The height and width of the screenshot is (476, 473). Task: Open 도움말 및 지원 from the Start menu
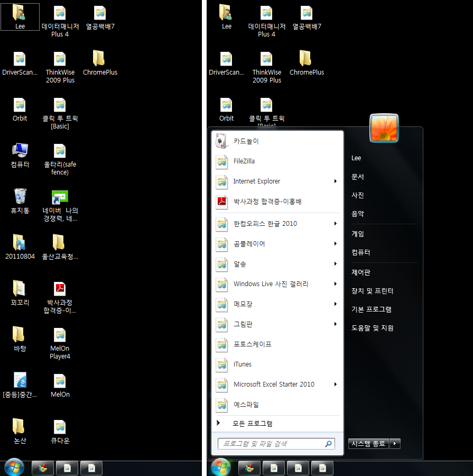pyautogui.click(x=372, y=328)
